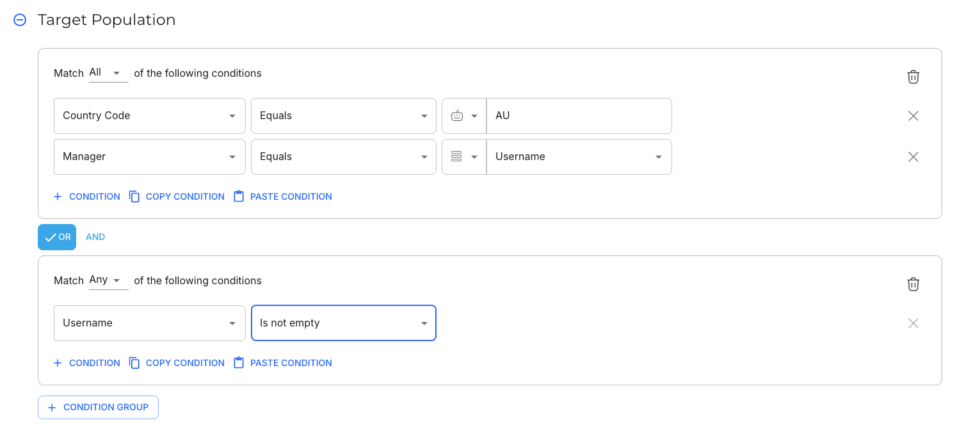The width and height of the screenshot is (980, 425).
Task: Click Paste Condition in the second group
Action: (282, 363)
